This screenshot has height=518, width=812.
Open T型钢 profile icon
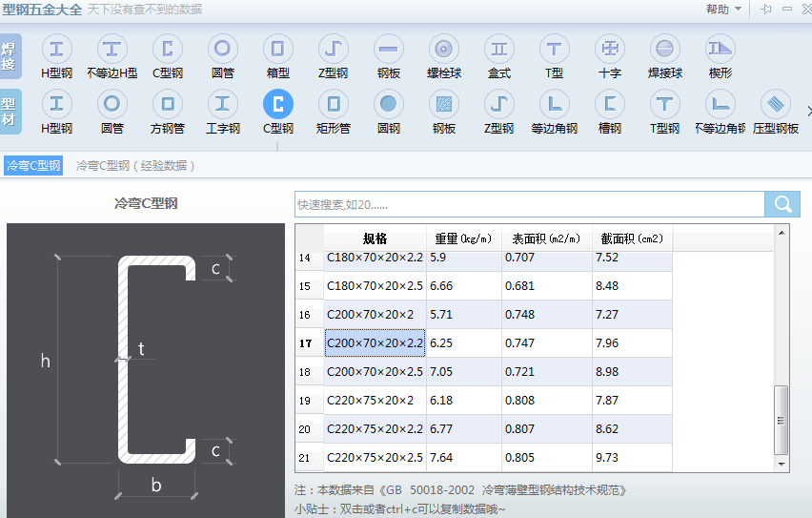[x=665, y=104]
